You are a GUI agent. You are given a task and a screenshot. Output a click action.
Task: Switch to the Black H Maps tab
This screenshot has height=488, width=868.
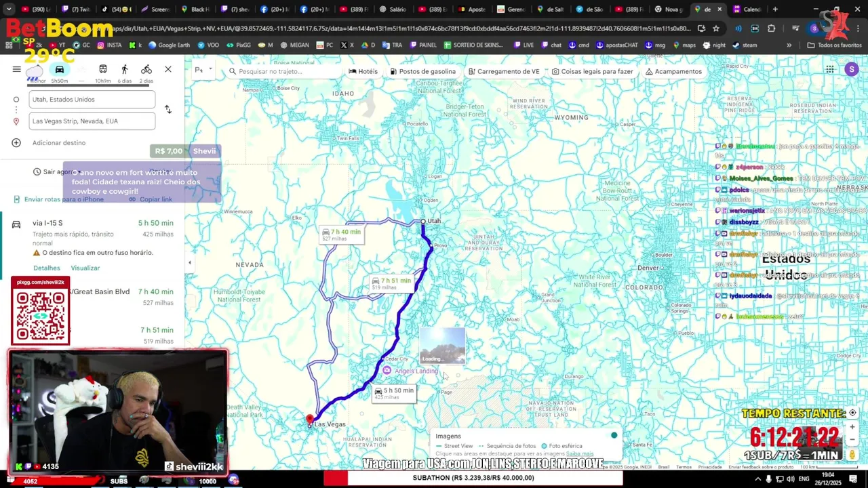(x=197, y=9)
